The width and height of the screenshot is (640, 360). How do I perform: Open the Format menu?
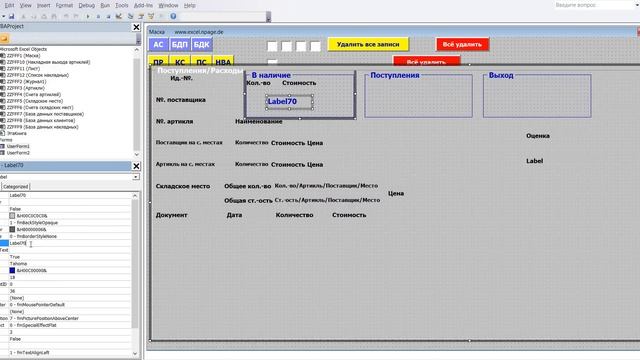pos(64,5)
